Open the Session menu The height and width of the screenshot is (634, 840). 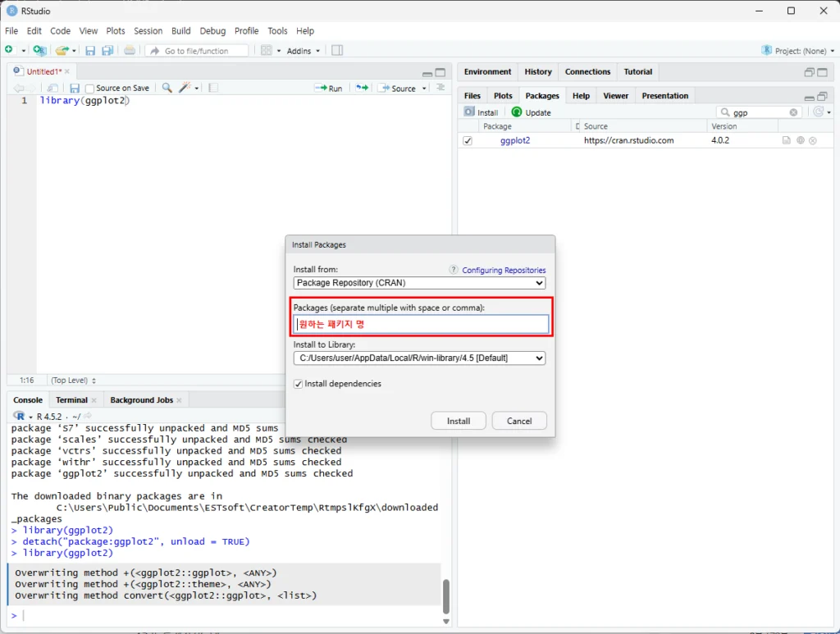[148, 30]
